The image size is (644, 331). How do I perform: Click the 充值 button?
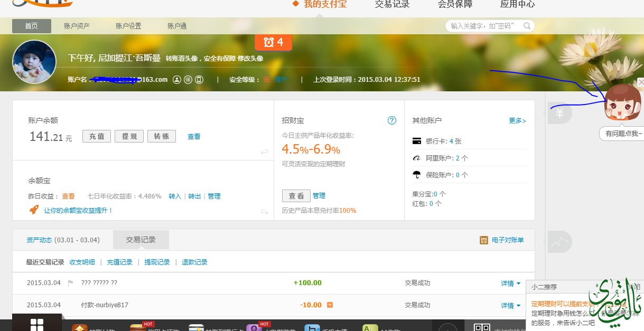[97, 136]
